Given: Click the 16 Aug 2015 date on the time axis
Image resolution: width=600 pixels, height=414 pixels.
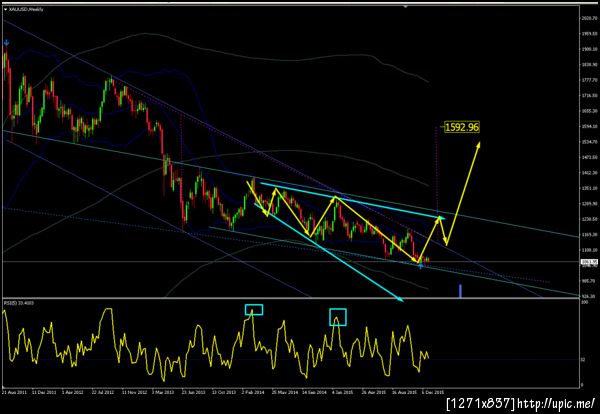Looking at the screenshot, I should tap(404, 393).
